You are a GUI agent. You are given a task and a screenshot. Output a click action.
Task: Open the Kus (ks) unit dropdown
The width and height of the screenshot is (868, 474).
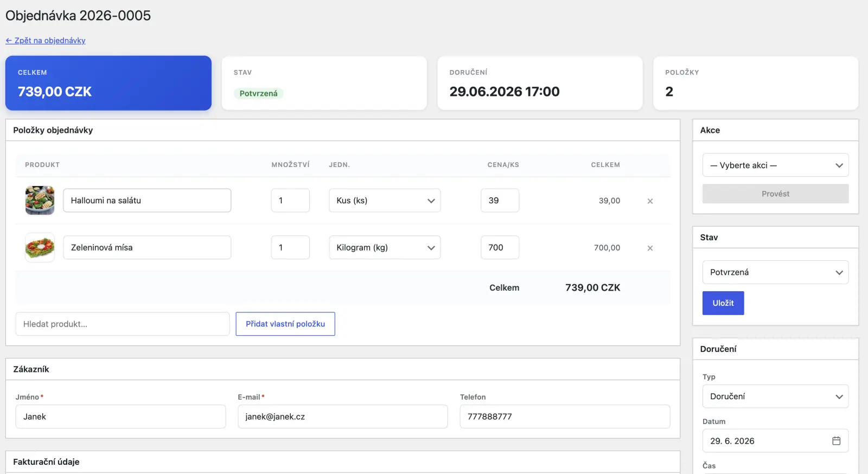[385, 201]
